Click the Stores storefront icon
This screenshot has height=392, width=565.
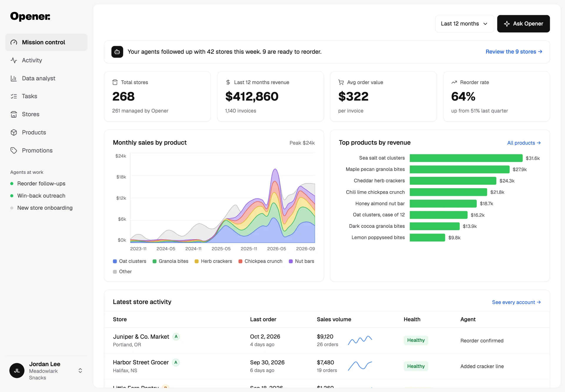(14, 114)
